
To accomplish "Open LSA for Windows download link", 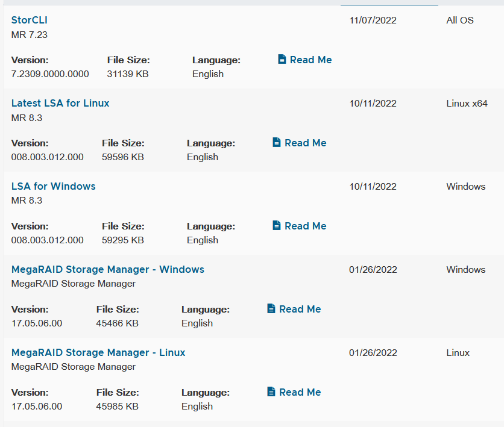I will [54, 186].
